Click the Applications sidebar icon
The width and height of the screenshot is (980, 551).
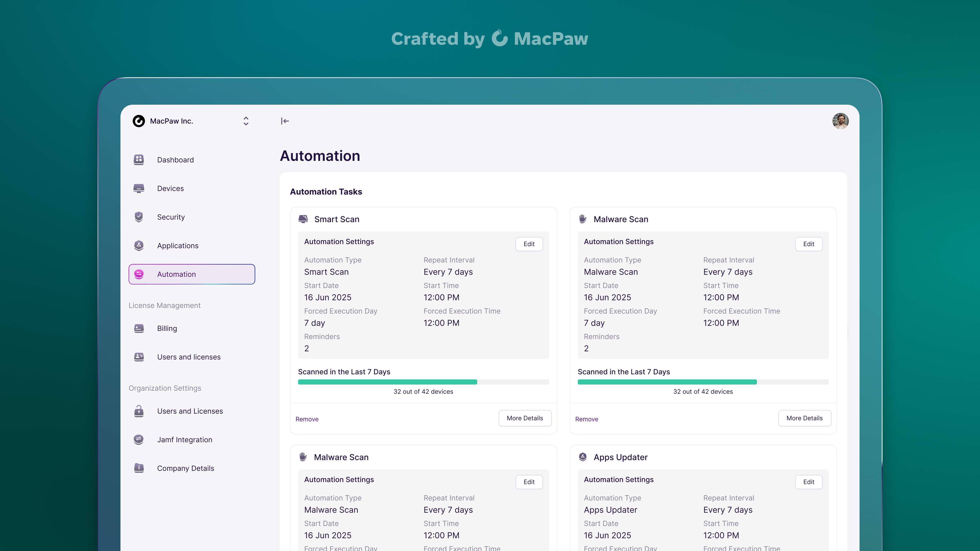point(139,245)
